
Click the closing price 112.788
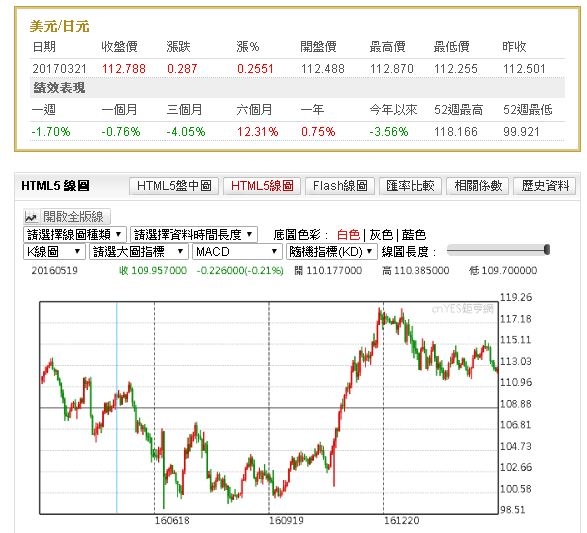124,69
